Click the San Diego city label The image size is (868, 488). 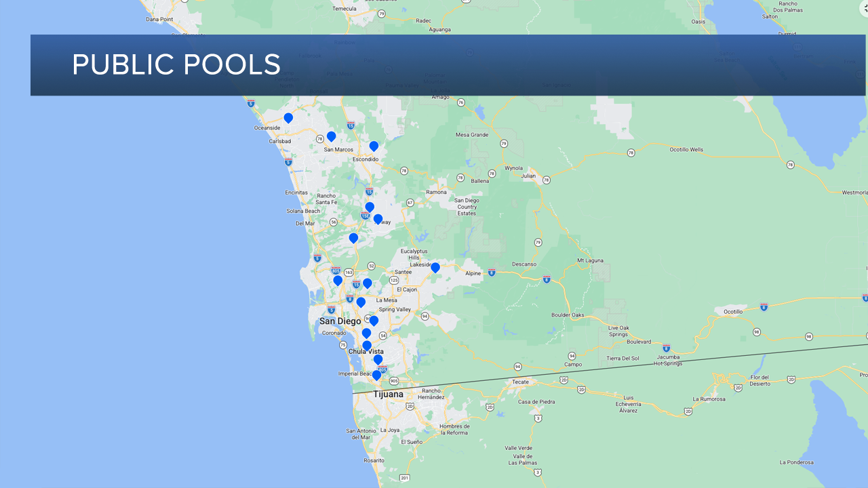pos(340,321)
